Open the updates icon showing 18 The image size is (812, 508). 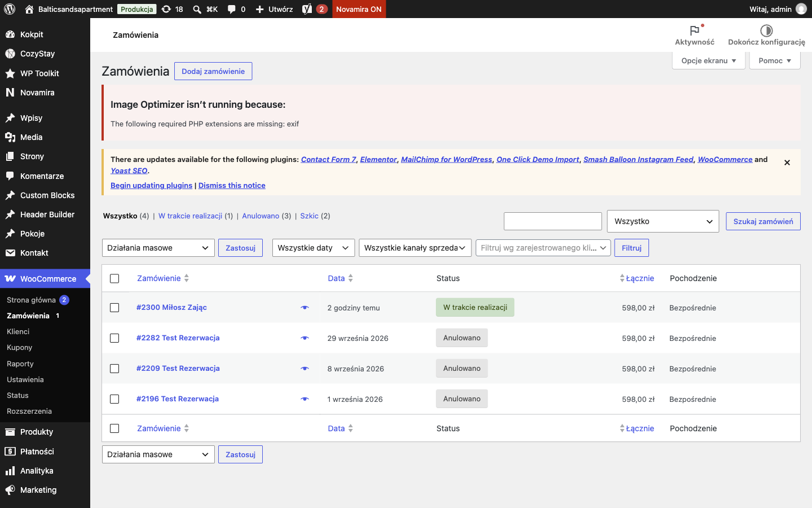pos(172,9)
